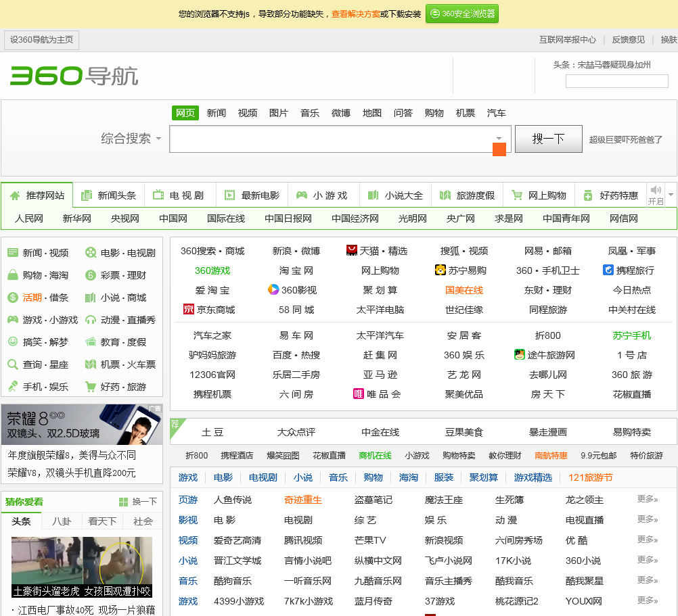This screenshot has width=678, height=616.
Task: Click the news icon beside 新闻·视频
Action: (13, 253)
